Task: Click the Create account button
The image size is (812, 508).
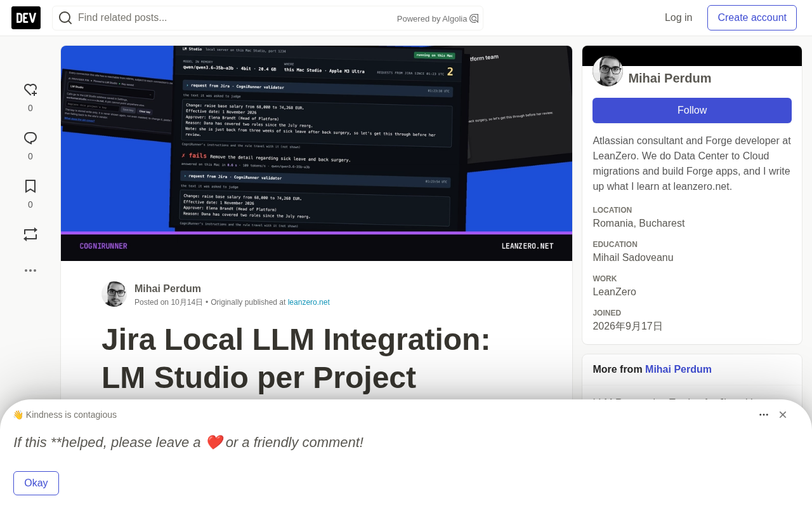Action: click(x=752, y=18)
